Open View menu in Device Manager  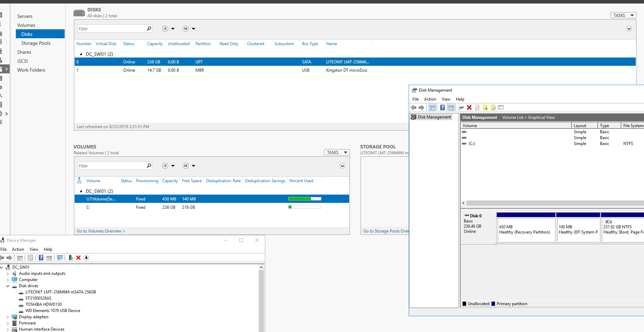(x=34, y=249)
